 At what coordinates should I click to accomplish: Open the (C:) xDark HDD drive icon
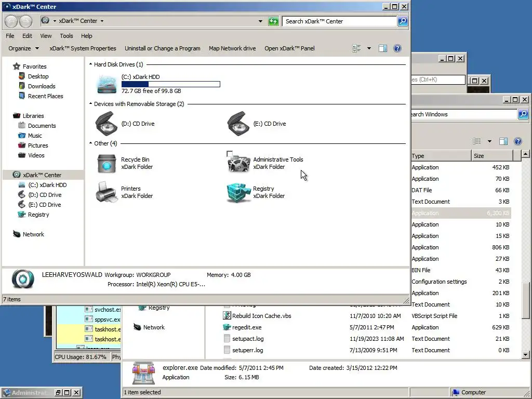point(107,84)
